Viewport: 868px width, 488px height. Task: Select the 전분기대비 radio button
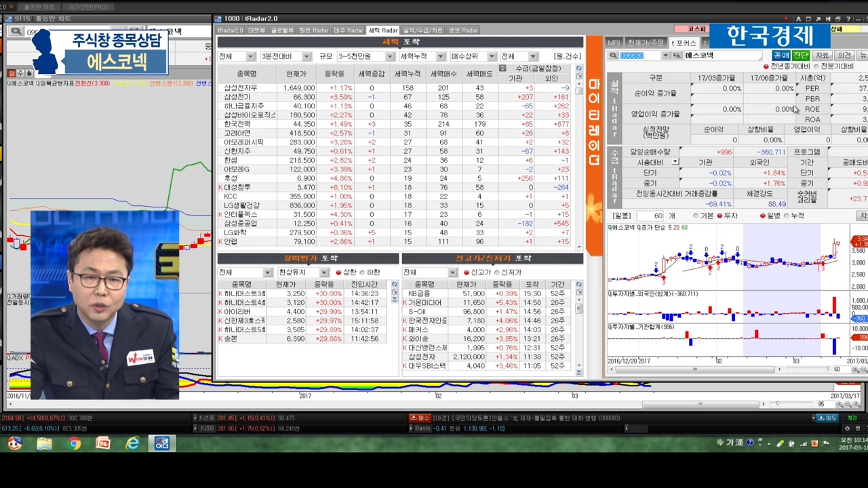816,66
